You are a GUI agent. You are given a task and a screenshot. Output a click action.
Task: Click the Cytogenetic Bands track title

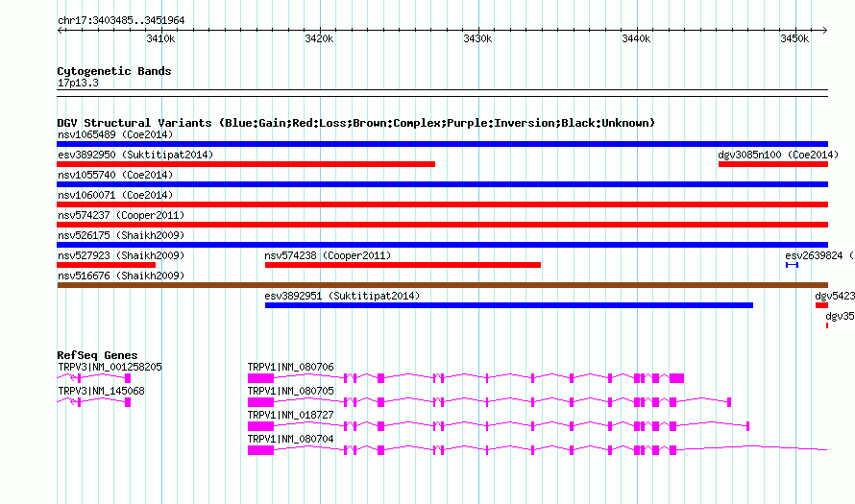(x=114, y=71)
